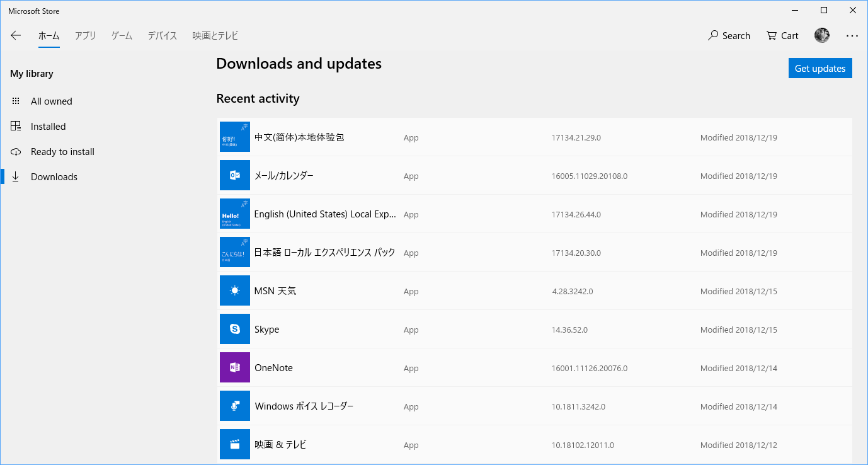Click the MSN 天気 sun icon
Screen dimensions: 868x465
[235, 290]
